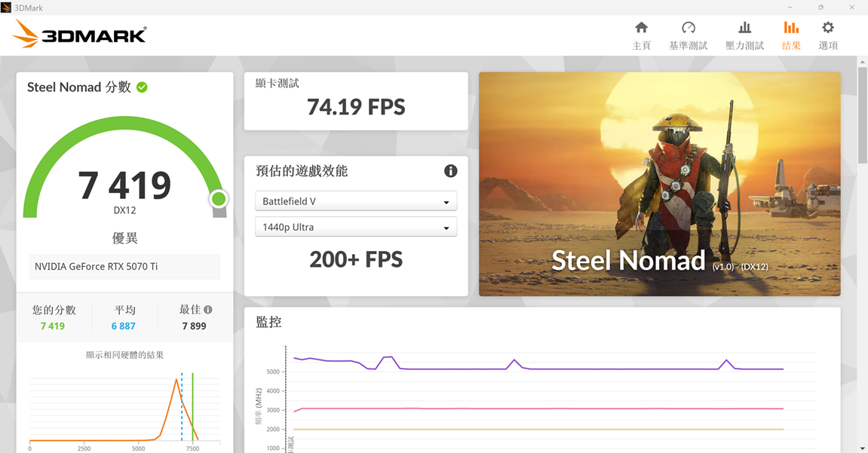
Task: Click the best score 7 899
Action: (195, 326)
